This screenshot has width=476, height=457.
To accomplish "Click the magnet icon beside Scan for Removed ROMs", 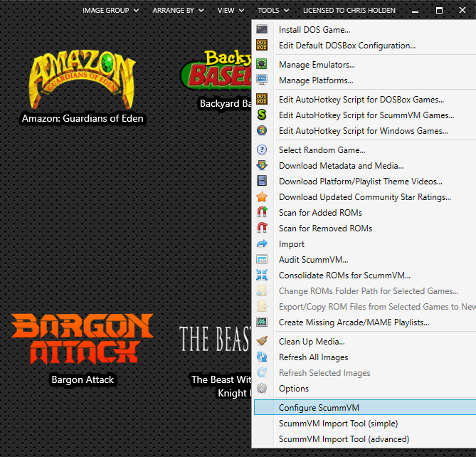I will [x=262, y=228].
